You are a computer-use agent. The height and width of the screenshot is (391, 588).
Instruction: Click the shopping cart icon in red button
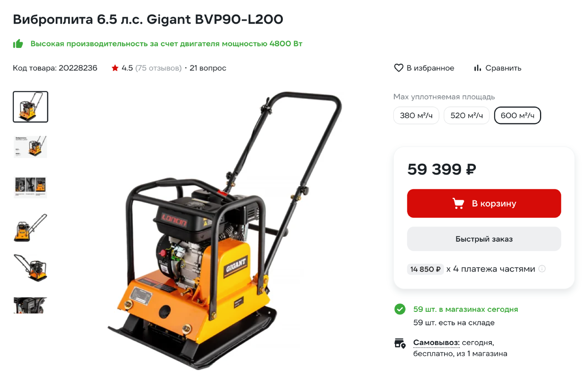(458, 203)
